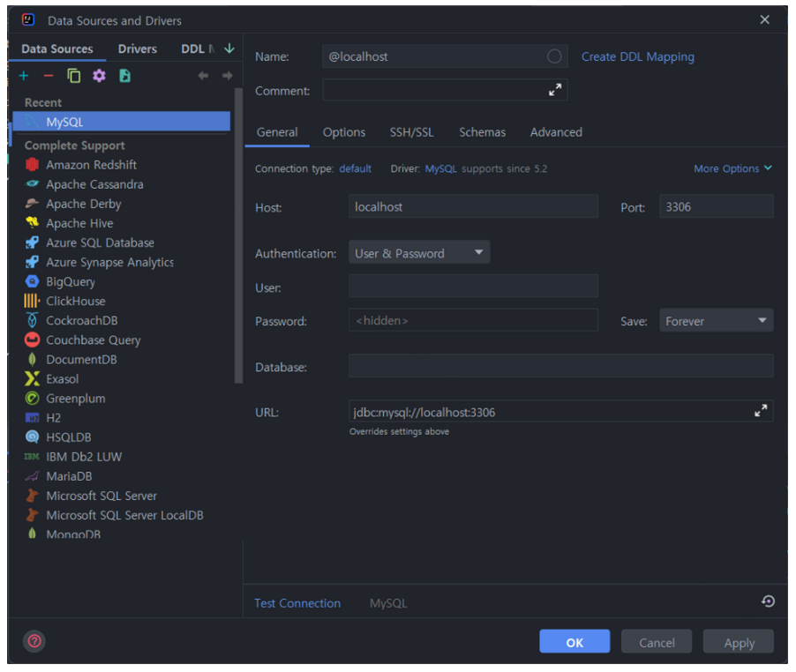
Task: Switch to the Data Sources tab
Action: point(57,49)
